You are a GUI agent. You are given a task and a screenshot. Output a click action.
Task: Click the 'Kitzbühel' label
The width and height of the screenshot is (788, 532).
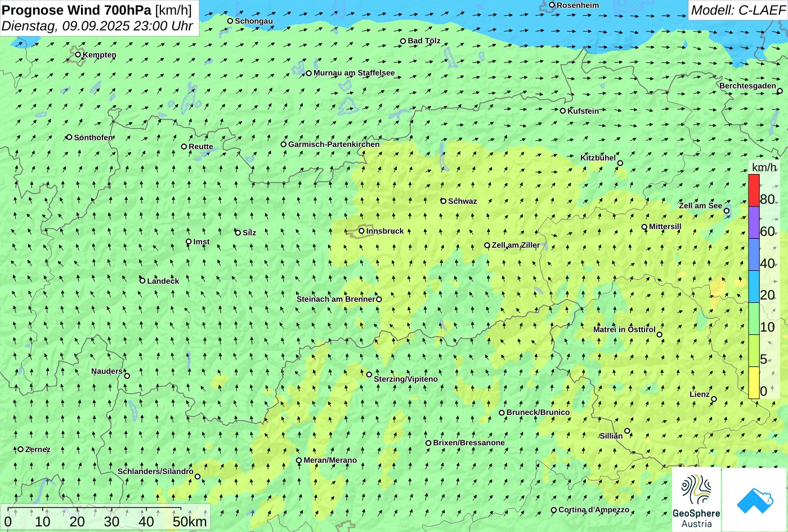(598, 158)
